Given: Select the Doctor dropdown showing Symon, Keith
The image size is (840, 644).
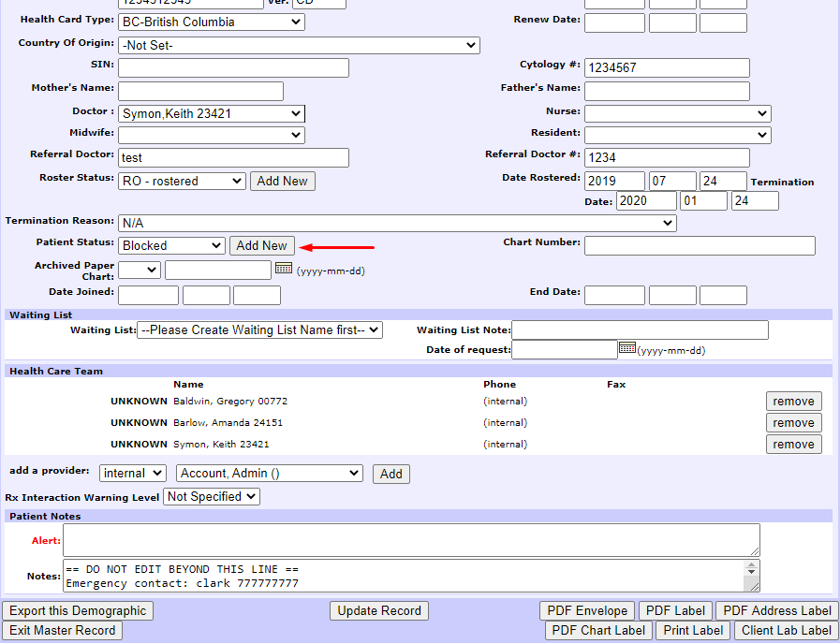Looking at the screenshot, I should (212, 113).
